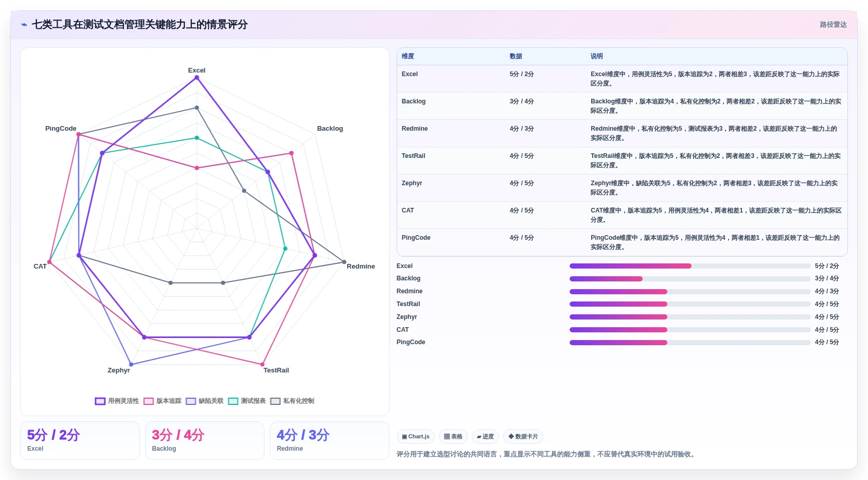
Task: Click the CAT axis label on radar
Action: 40,266
